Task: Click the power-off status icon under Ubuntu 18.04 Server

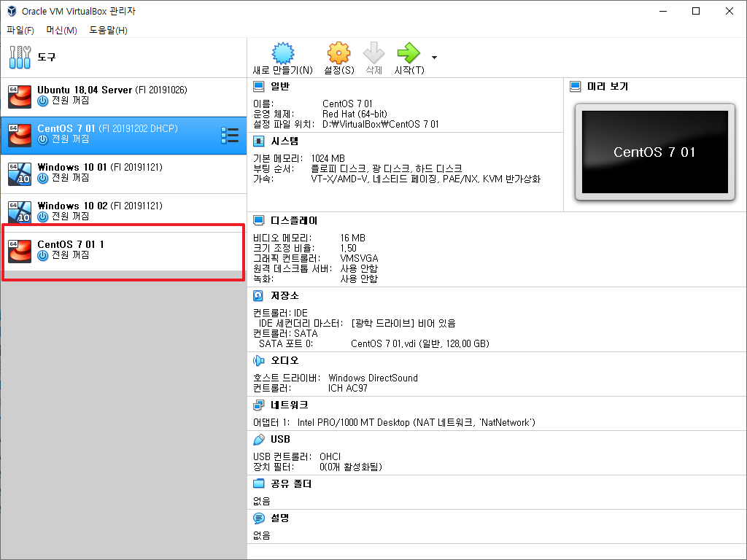Action: (43, 101)
